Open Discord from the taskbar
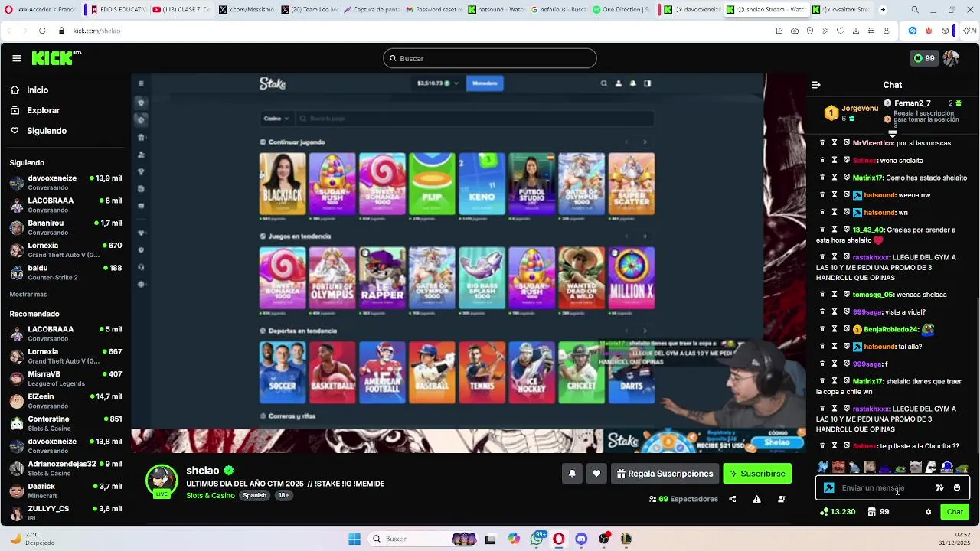The height and width of the screenshot is (551, 980). click(581, 539)
